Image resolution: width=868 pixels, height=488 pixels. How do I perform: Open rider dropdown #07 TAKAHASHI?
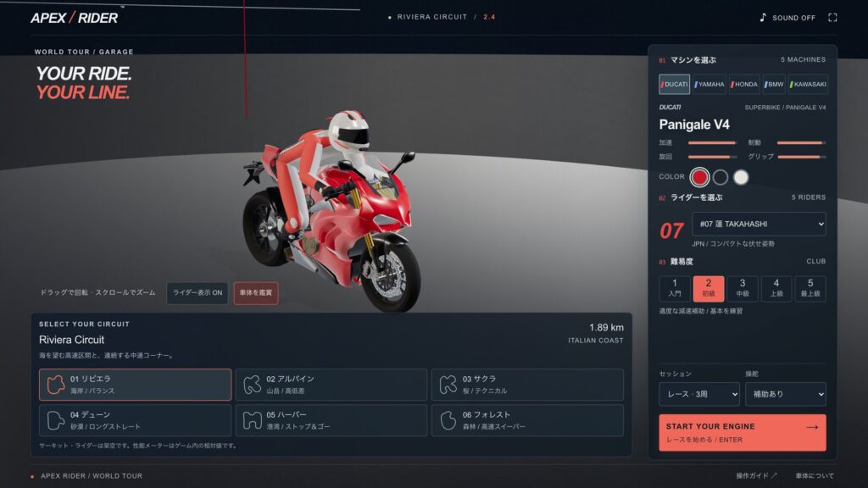[759, 224]
